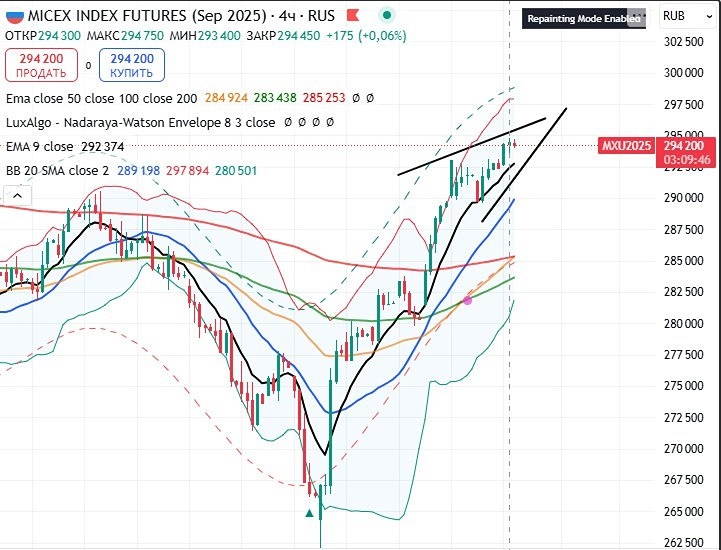Click the Repainting Mode Enabled label
This screenshot has height=550, width=721.
[x=582, y=19]
